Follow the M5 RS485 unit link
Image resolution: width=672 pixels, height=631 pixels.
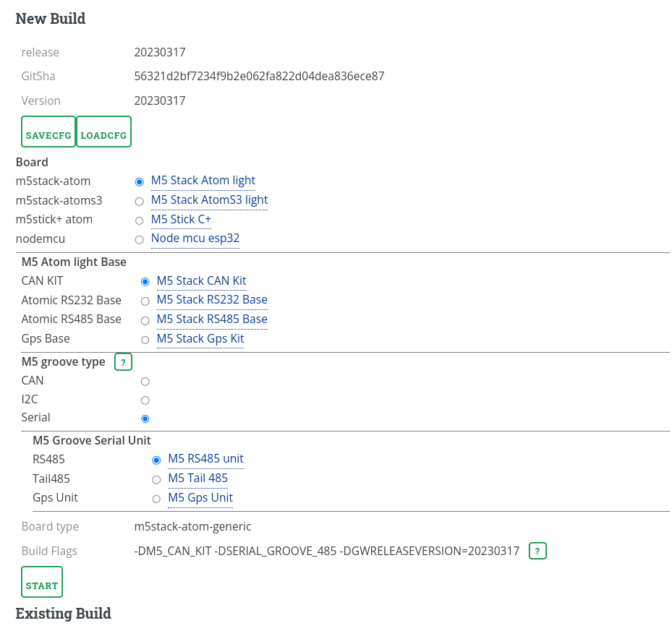click(x=205, y=458)
